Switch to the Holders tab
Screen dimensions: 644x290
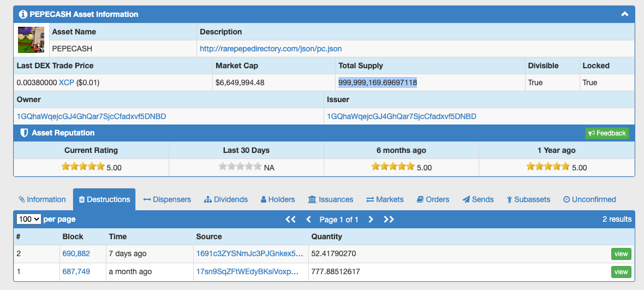pyautogui.click(x=278, y=200)
